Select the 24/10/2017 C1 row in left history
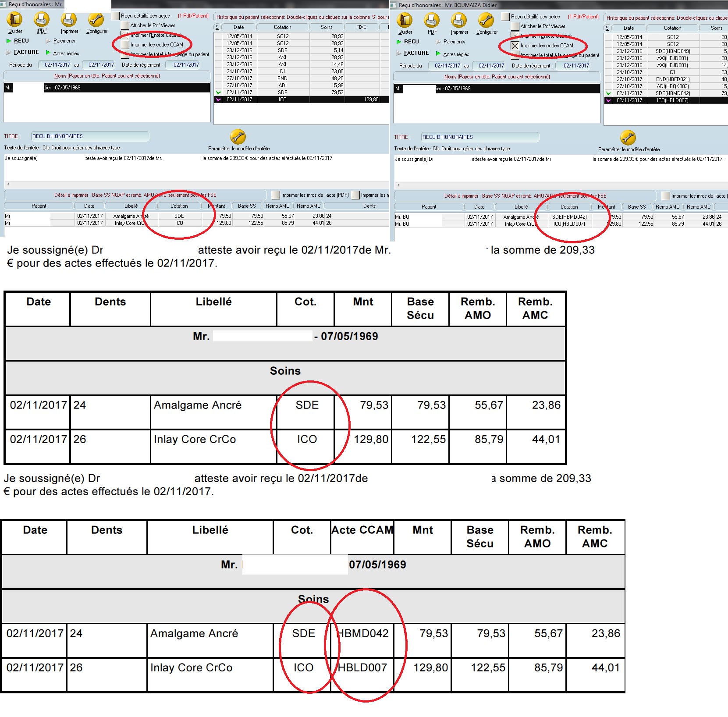728x717 pixels. (282, 71)
